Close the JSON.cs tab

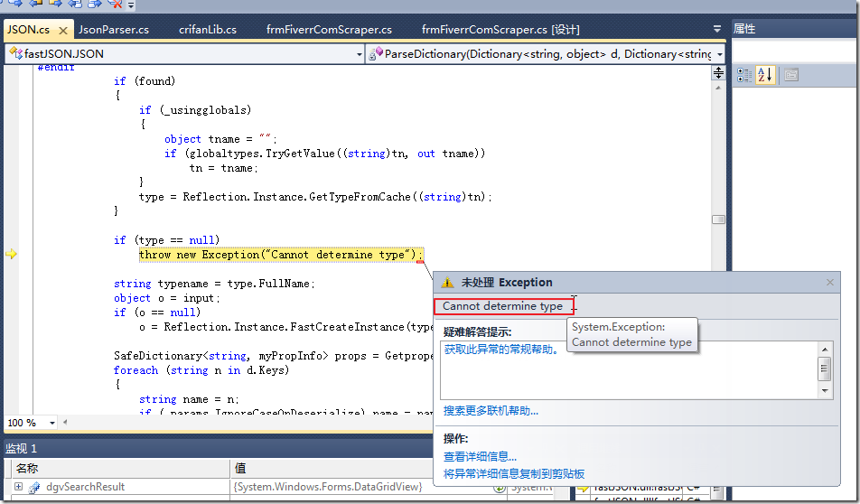coord(63,30)
